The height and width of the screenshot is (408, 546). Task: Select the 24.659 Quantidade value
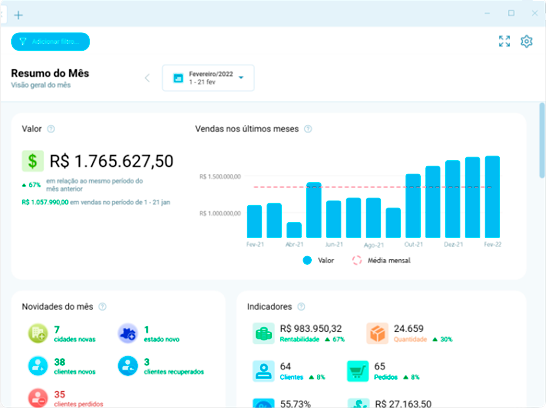coord(409,329)
